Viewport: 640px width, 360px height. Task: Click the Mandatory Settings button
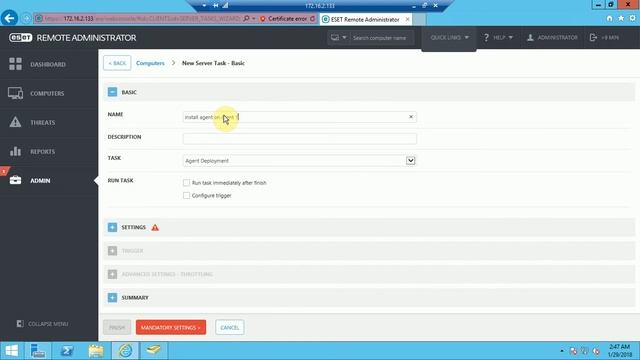coord(171,327)
